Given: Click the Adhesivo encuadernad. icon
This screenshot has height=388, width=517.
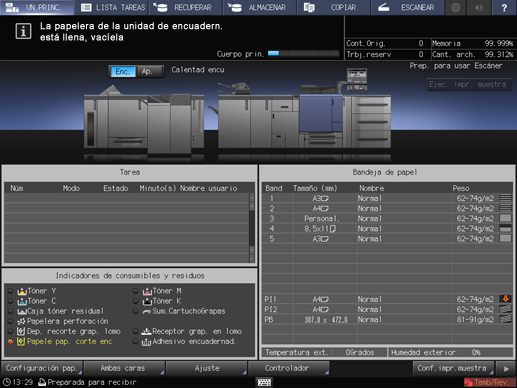Looking at the screenshot, I should 146,342.
